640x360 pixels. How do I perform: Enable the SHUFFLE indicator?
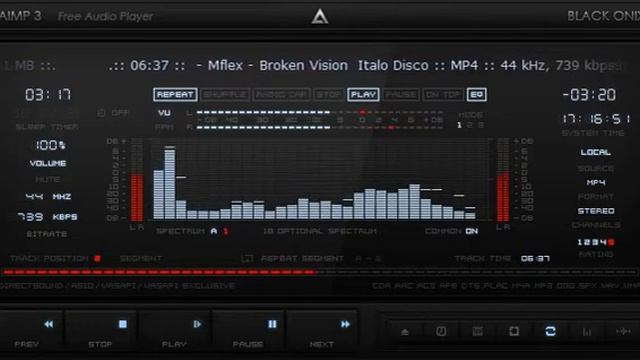(225, 95)
